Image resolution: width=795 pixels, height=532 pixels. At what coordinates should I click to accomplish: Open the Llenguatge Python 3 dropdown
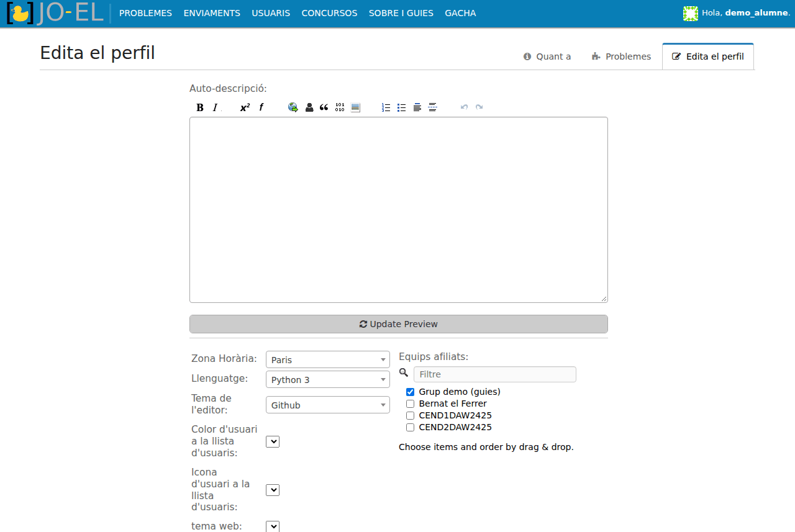328,379
